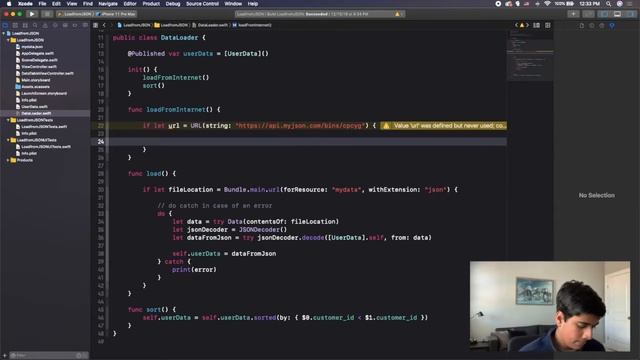Open the Debug menu
640x360 pixels.
[x=173, y=4]
